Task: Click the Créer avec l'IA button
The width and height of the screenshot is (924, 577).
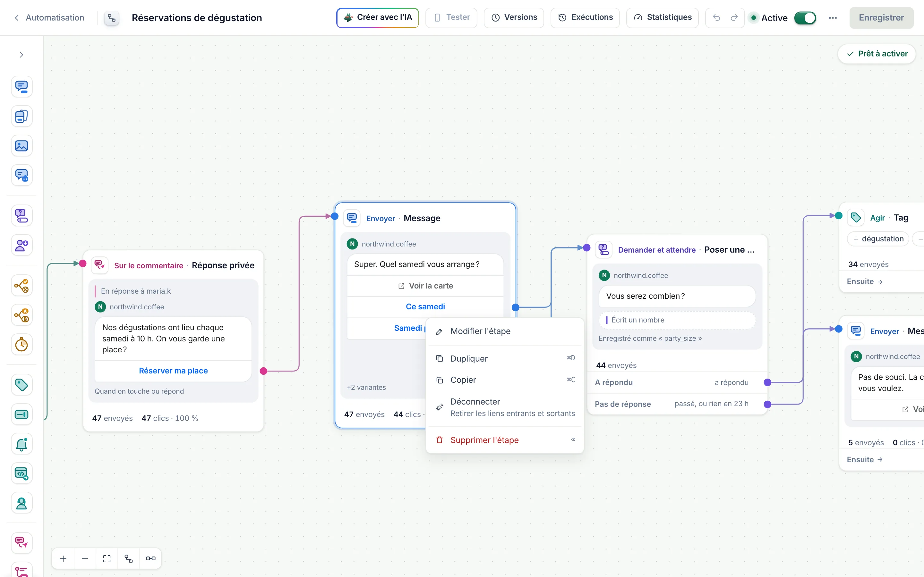Action: (377, 18)
